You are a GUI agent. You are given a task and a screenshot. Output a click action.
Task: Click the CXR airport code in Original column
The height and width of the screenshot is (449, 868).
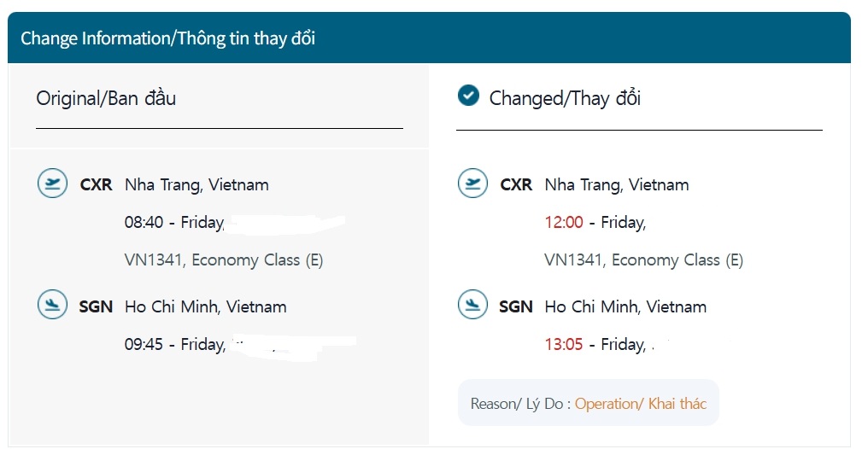pyautogui.click(x=96, y=185)
